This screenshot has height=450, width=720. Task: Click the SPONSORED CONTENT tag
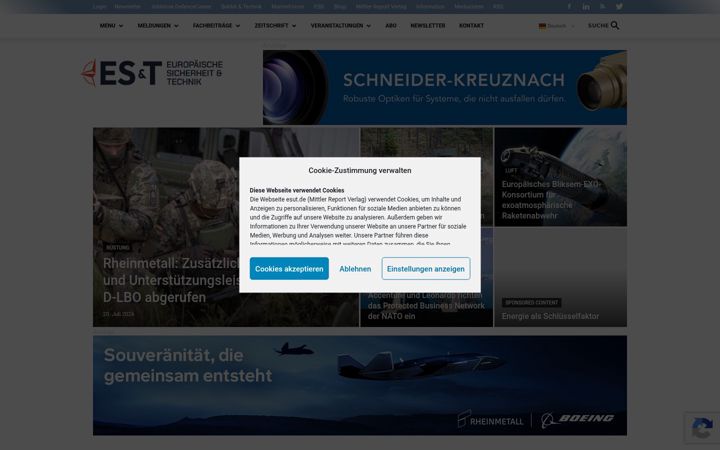[531, 303]
